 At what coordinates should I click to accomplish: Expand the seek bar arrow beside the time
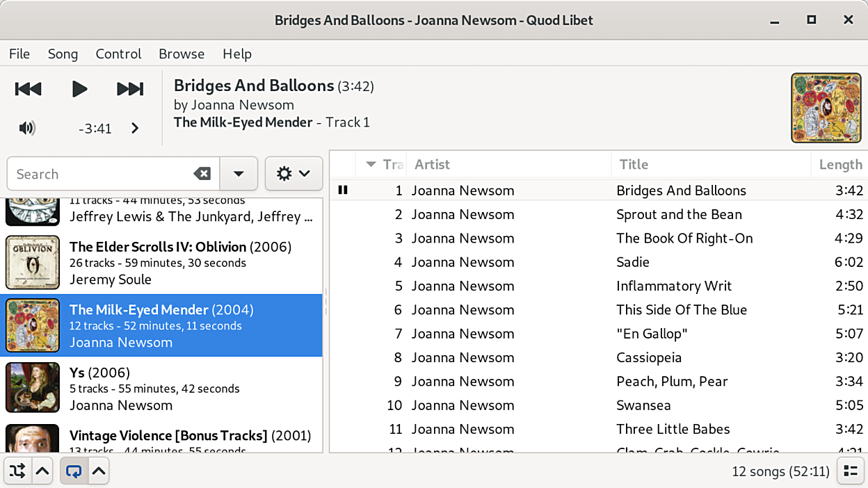click(x=135, y=128)
